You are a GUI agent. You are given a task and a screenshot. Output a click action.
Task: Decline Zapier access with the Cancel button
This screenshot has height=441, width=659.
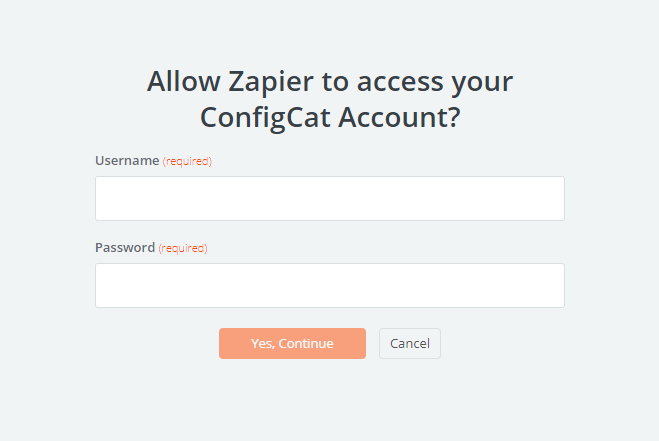pyautogui.click(x=410, y=343)
